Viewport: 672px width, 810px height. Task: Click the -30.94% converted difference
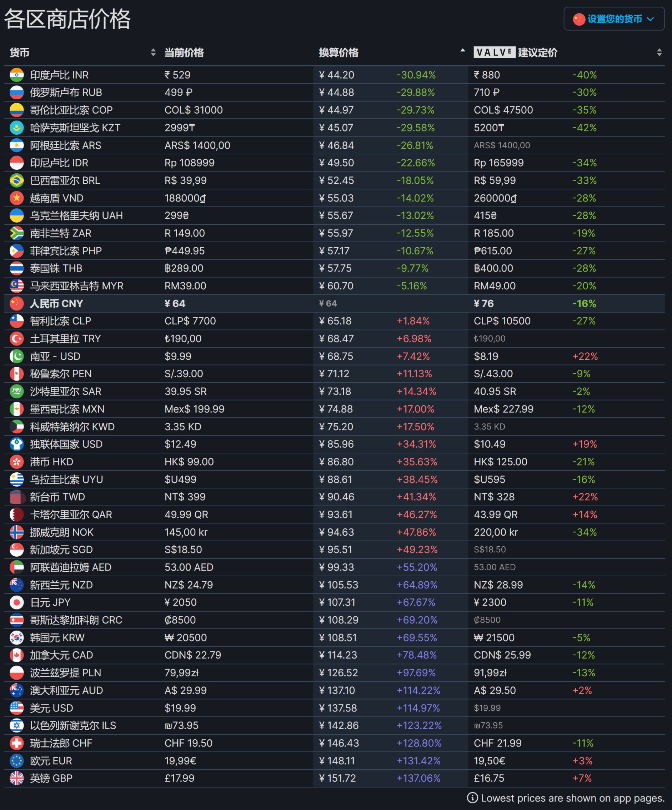tap(416, 75)
